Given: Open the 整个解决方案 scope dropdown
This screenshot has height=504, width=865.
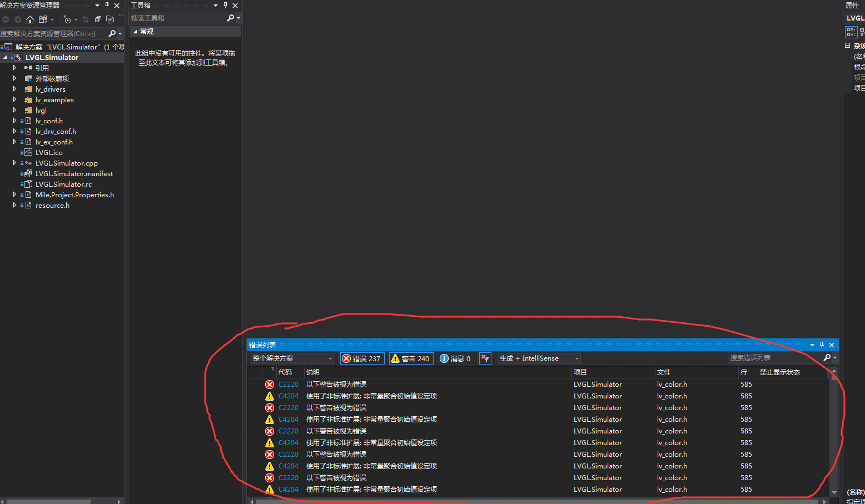Looking at the screenshot, I should pyautogui.click(x=292, y=358).
